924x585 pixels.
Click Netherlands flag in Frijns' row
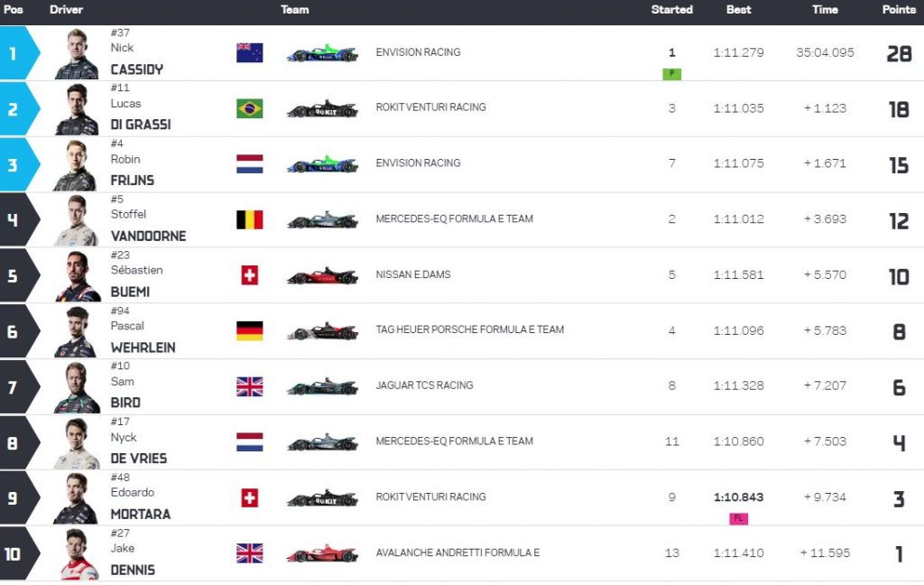coord(249,164)
